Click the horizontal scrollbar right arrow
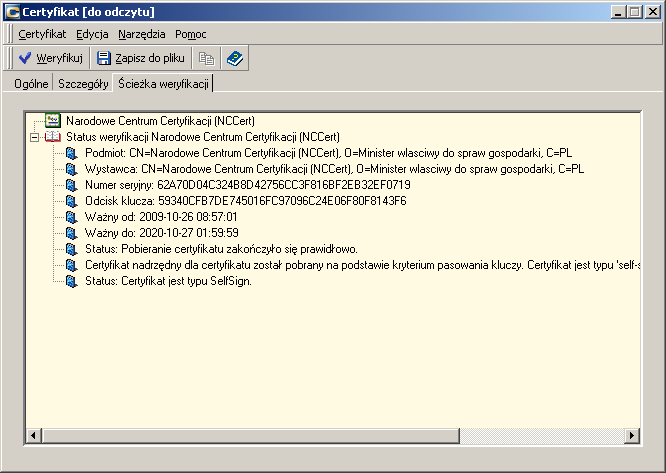Screen dimensions: 666x473 point(632,436)
